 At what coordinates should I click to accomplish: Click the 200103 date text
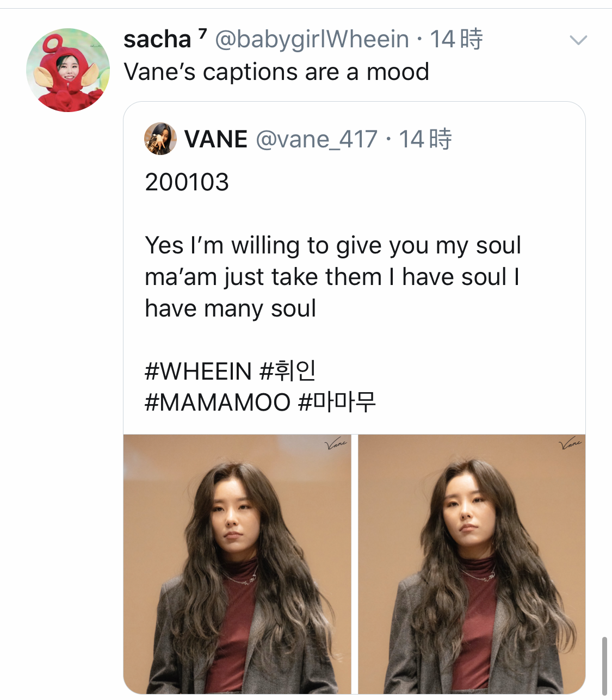click(187, 182)
